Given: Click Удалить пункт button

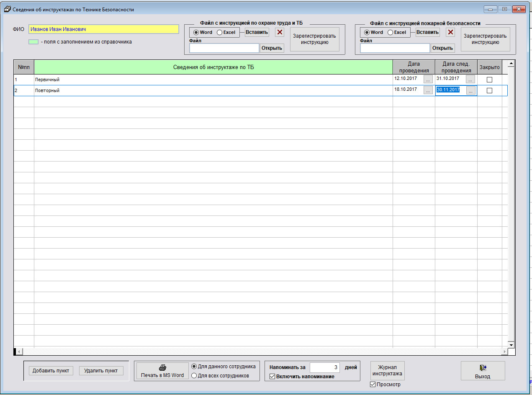Looking at the screenshot, I should [x=101, y=371].
